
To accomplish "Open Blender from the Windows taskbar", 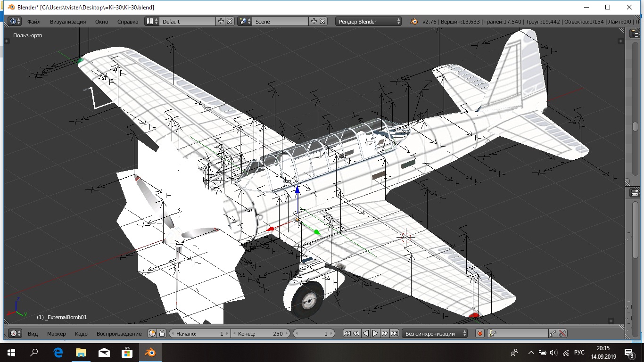I will point(151,352).
